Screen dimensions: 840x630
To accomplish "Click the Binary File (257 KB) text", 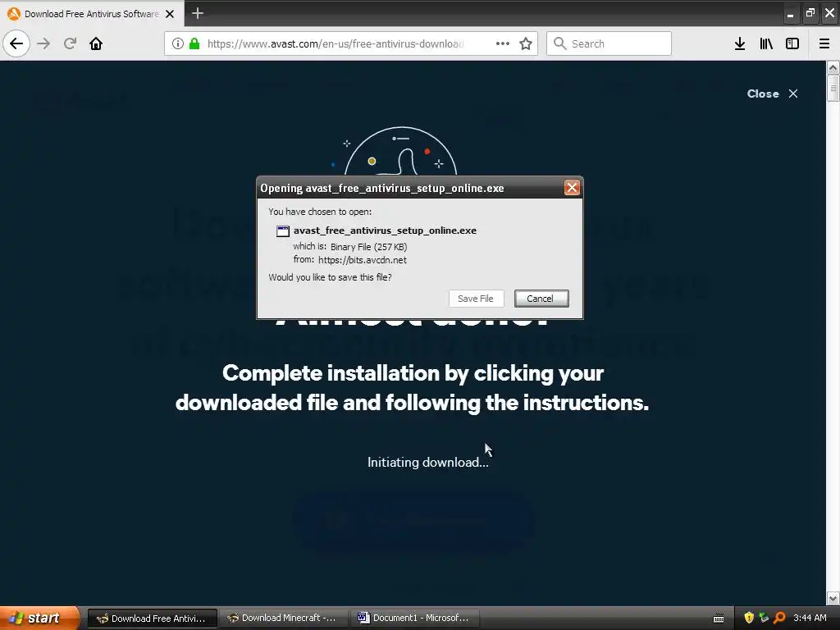I will [368, 246].
